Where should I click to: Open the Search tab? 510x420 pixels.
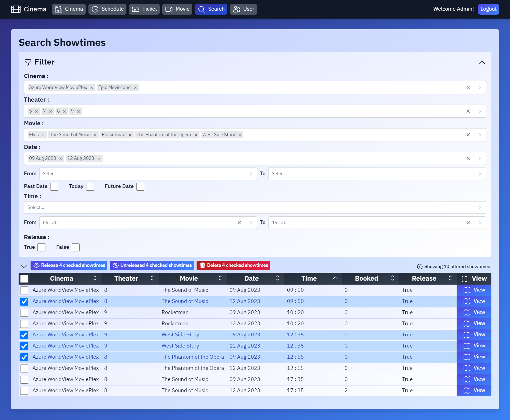pos(211,9)
